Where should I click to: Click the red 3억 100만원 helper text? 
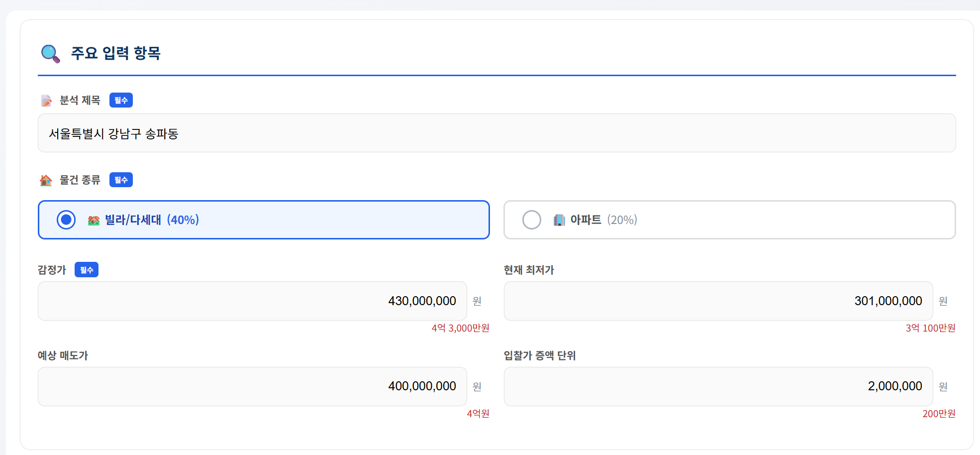930,328
